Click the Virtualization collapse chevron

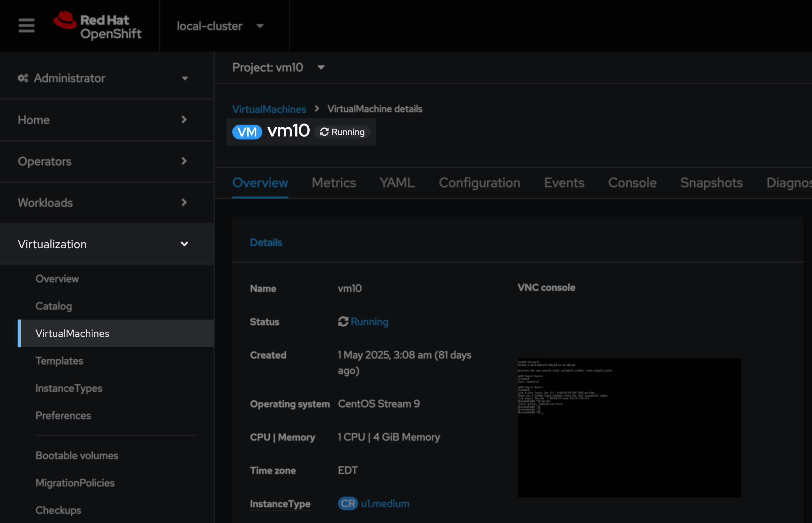coord(184,244)
